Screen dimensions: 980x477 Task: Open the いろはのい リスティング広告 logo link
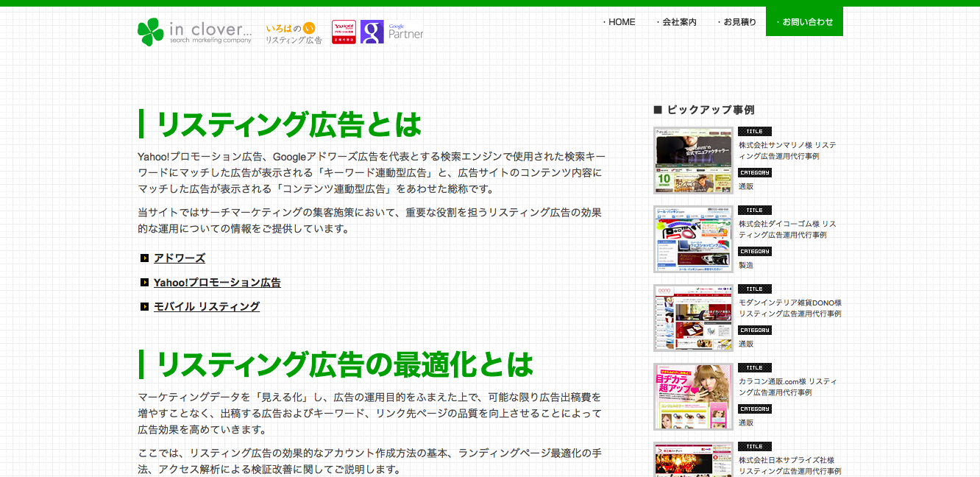click(294, 34)
